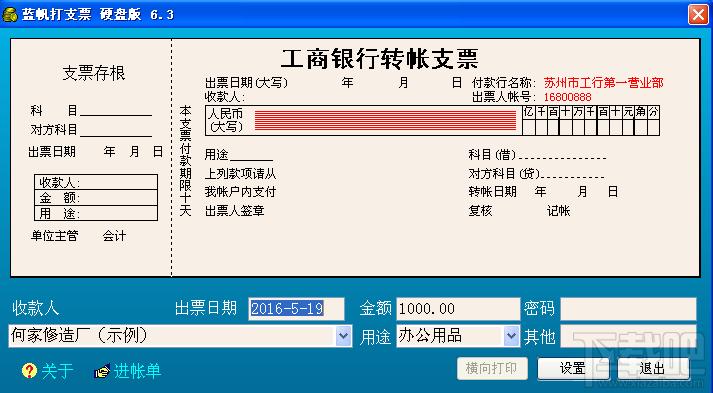Click the red-lined 人民币(大写) amount area
The height and width of the screenshot is (393, 713).
coord(386,121)
